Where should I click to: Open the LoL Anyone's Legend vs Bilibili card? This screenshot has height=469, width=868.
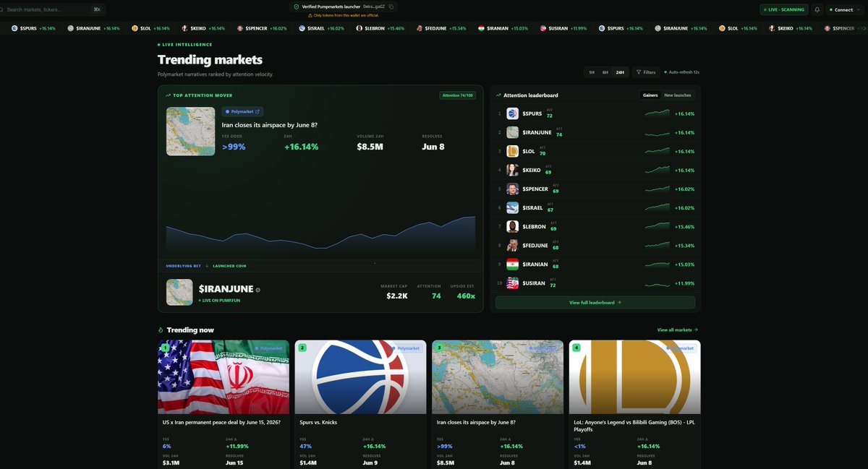click(x=635, y=405)
